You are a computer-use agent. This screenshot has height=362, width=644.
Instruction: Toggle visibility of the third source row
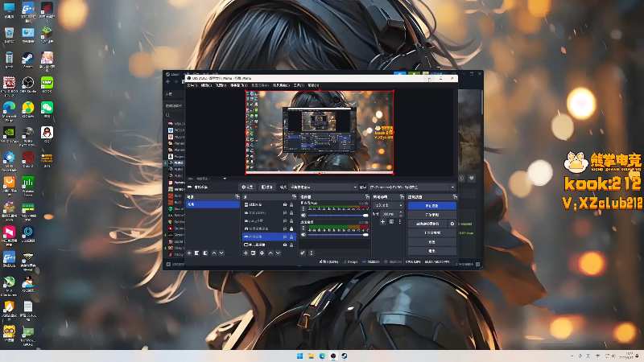click(285, 220)
